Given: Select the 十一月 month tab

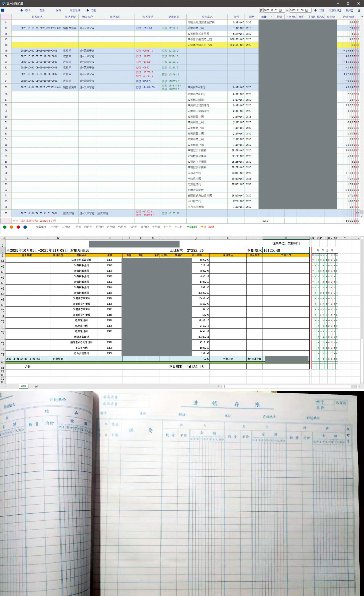Looking at the screenshot, I should [167, 227].
